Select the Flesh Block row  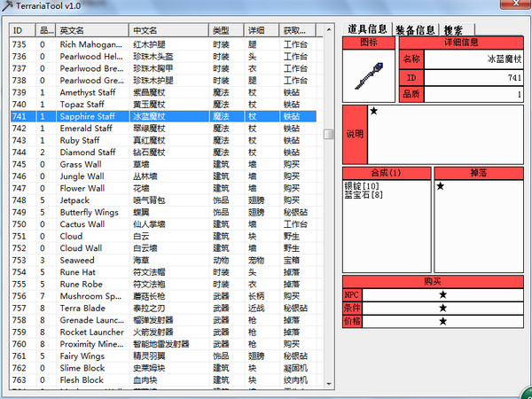(163, 380)
